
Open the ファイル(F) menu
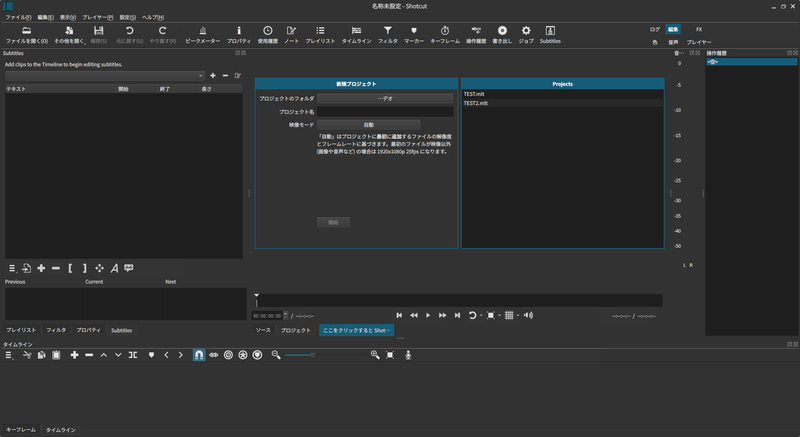pos(18,17)
